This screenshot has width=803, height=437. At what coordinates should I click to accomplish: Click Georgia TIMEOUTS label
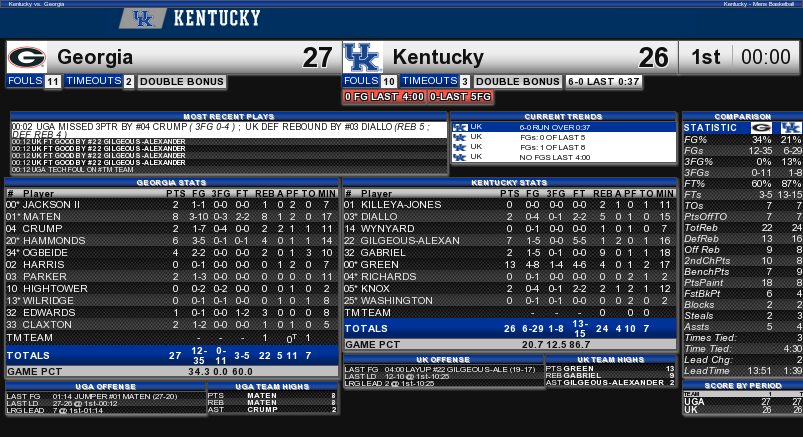94,81
